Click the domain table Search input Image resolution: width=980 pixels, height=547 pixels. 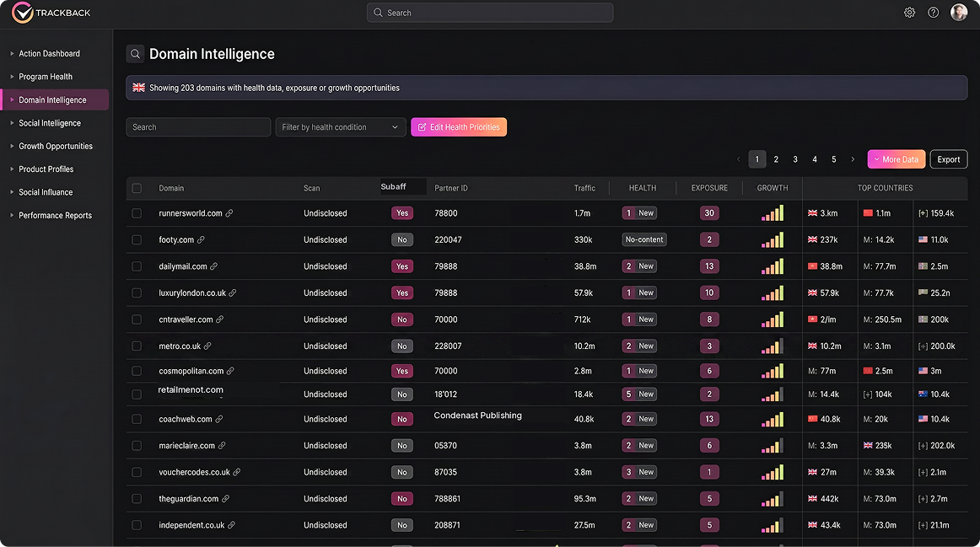point(198,126)
